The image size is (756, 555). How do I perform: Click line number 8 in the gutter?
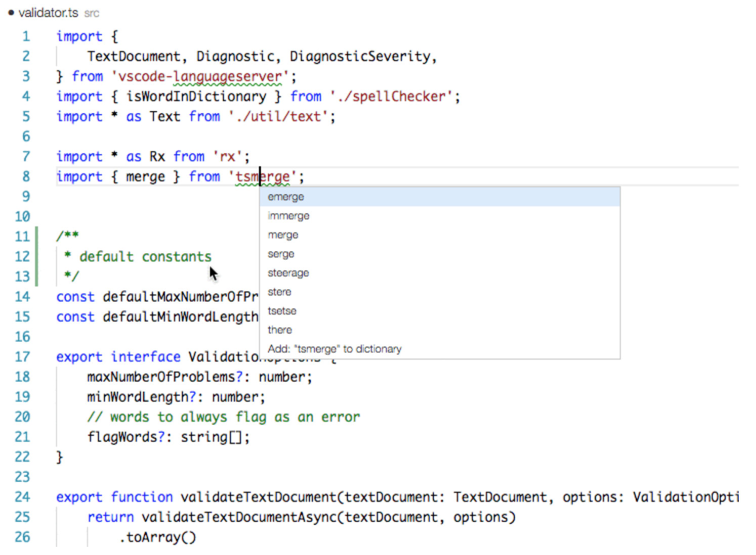pyautogui.click(x=25, y=176)
